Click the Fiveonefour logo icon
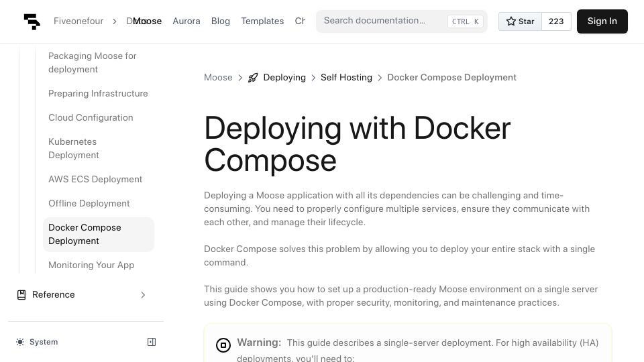Screen dimensions: 644x362 click(x=32, y=21)
